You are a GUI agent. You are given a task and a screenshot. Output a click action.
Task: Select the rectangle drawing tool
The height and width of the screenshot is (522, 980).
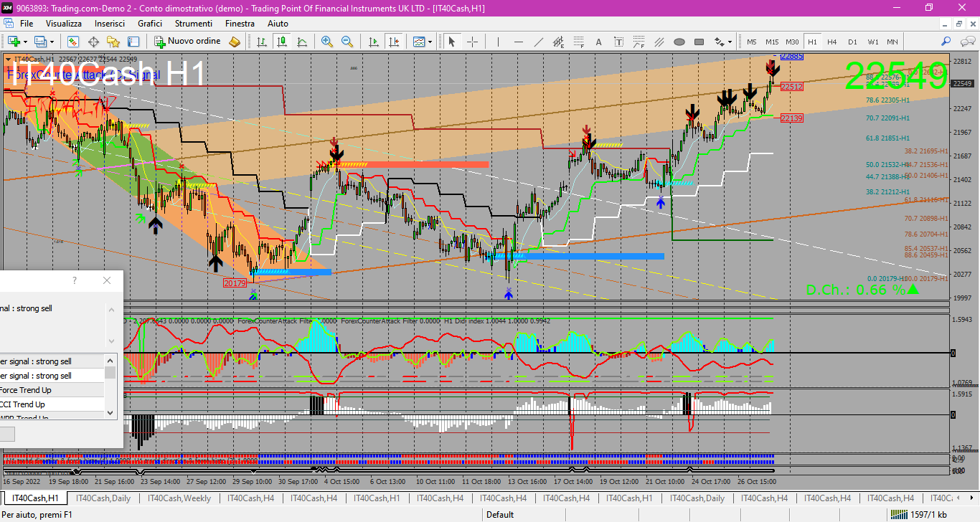699,42
